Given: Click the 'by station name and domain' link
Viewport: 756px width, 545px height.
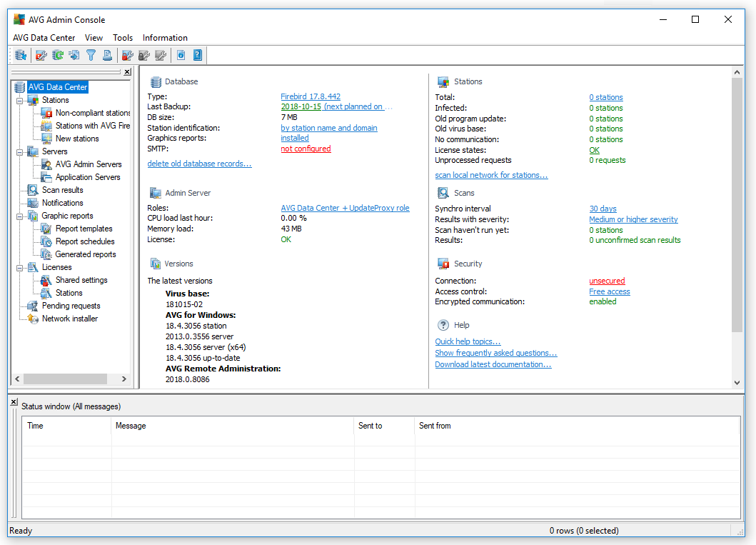Looking at the screenshot, I should point(329,128).
